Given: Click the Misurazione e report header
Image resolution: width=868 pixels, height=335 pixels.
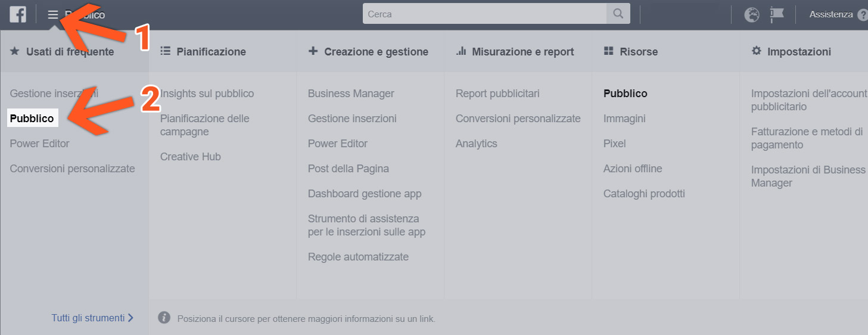Looking at the screenshot, I should point(523,52).
